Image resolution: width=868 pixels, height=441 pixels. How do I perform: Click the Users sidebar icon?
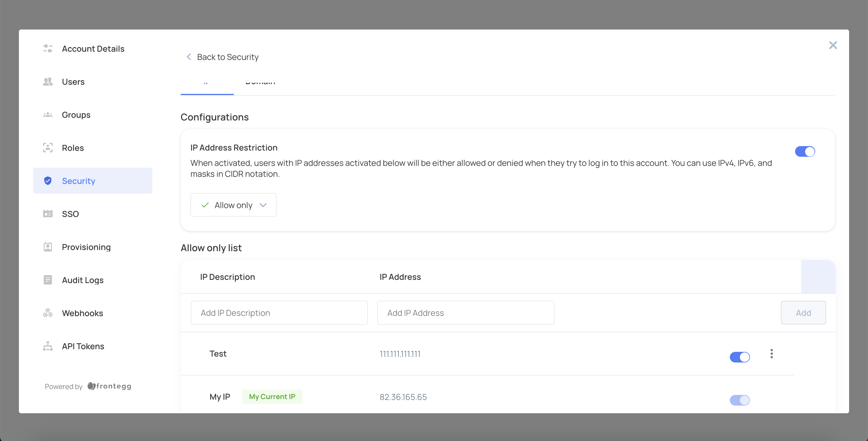pos(48,81)
